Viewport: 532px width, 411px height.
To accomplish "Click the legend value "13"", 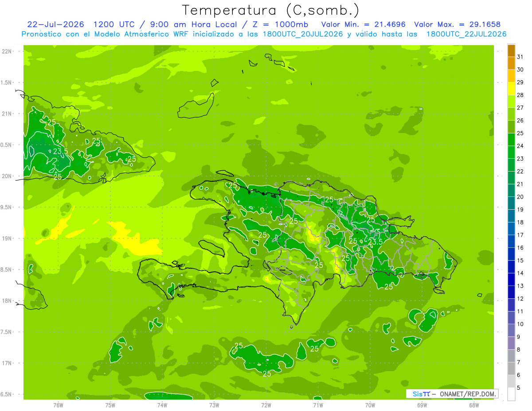I will point(520,286).
